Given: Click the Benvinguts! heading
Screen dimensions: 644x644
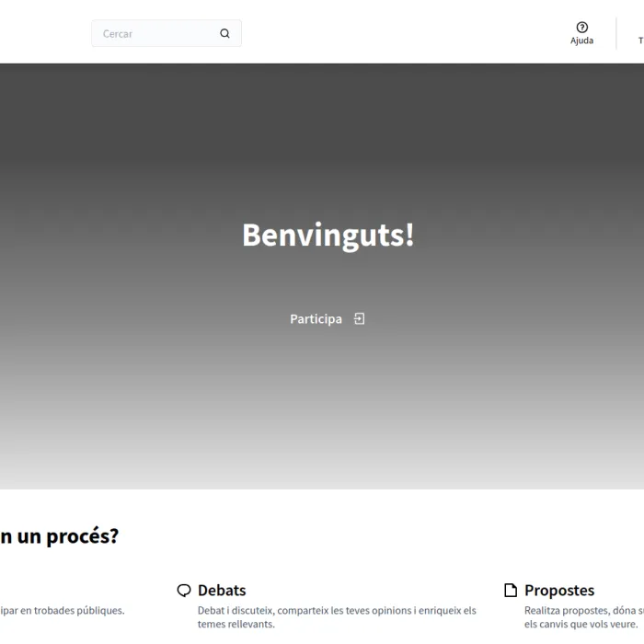Looking at the screenshot, I should pos(328,236).
